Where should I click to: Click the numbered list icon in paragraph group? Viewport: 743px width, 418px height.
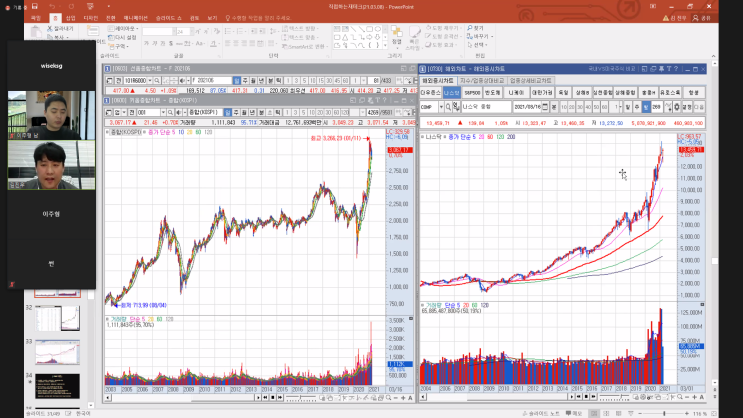(241, 31)
